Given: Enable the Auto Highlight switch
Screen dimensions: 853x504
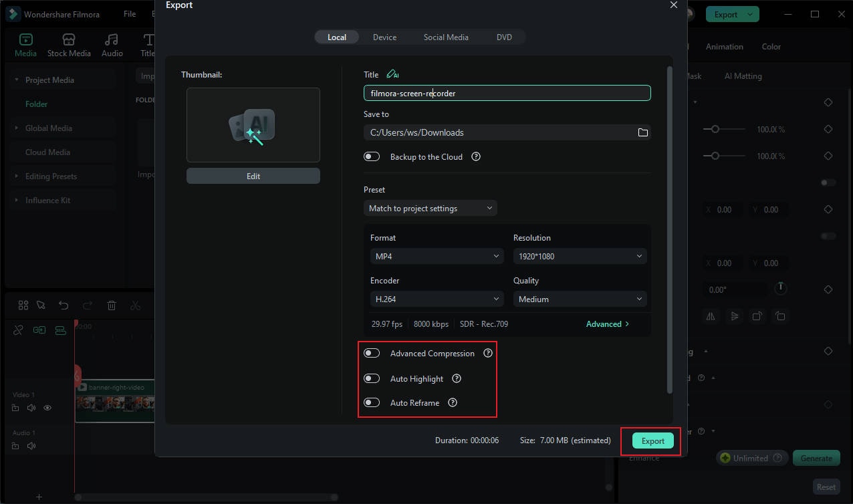Looking at the screenshot, I should tap(372, 378).
